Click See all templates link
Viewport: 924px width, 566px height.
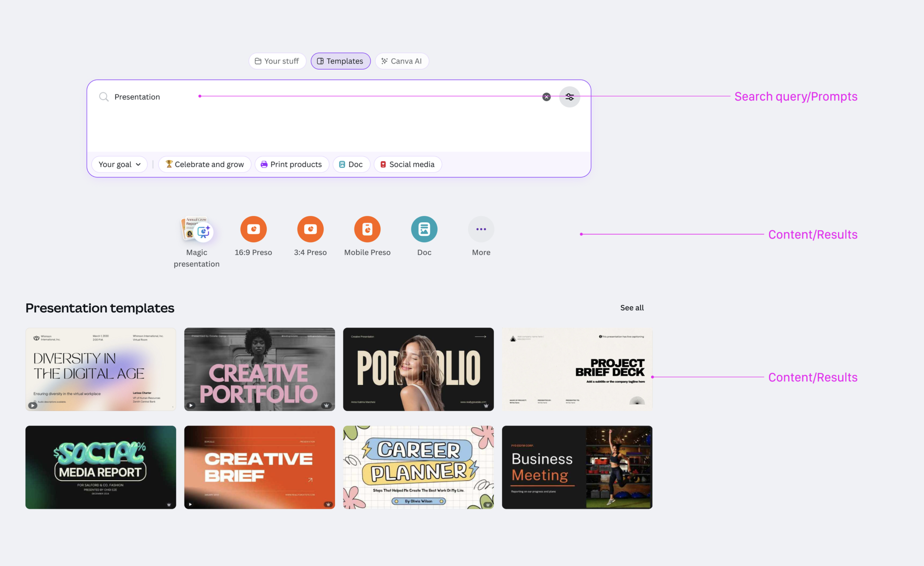(x=631, y=308)
